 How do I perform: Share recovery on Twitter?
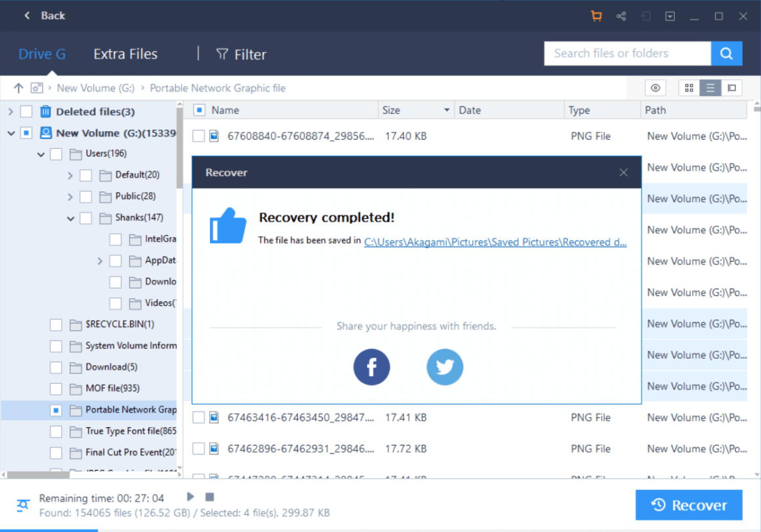pos(445,367)
